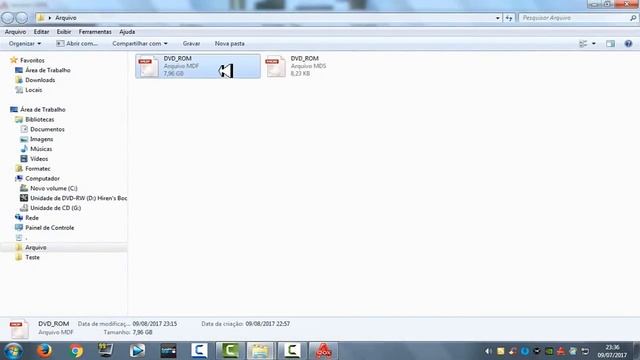Open the blue Help question mark icon
This screenshot has height=360, width=640.
628,44
